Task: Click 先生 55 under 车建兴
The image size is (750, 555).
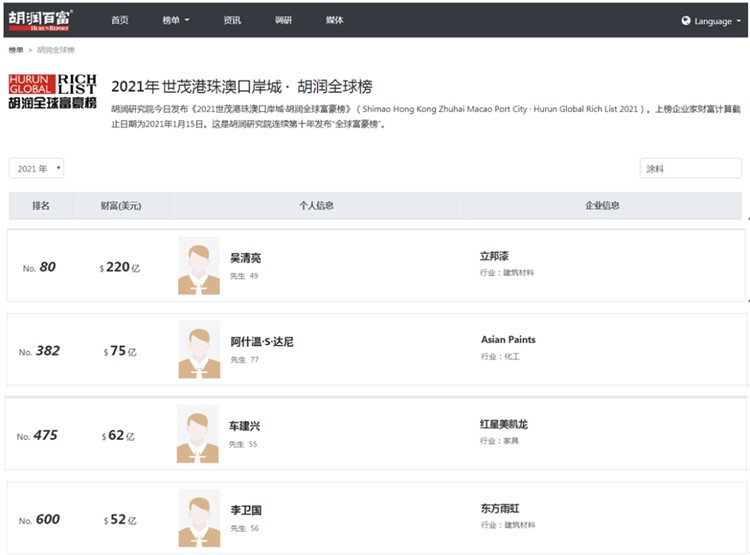Action: click(243, 444)
